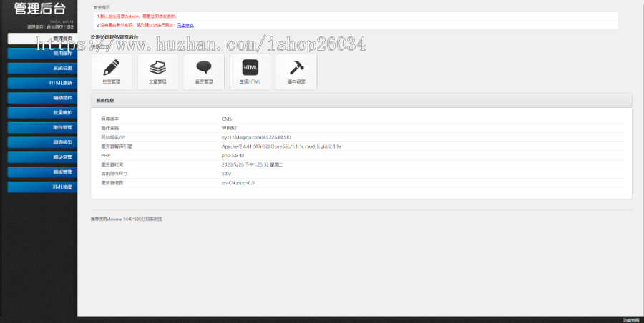Screen dimensions: 644x323
Task: Select the CMS program version value
Action: (227, 119)
